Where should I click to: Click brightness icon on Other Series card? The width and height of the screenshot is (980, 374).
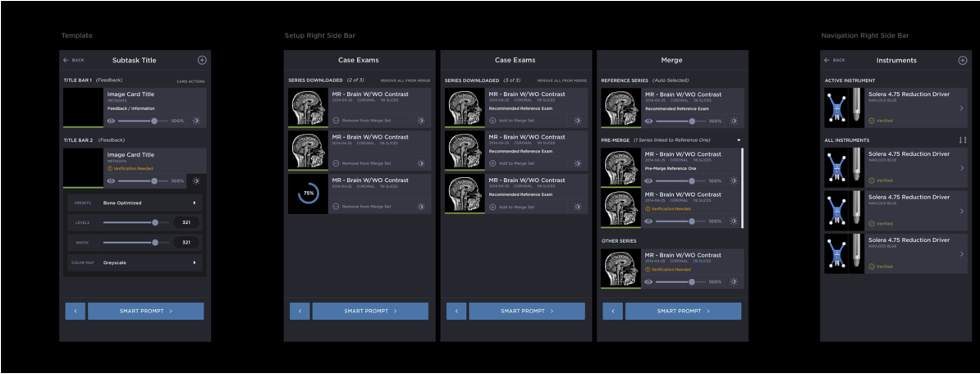(x=734, y=281)
